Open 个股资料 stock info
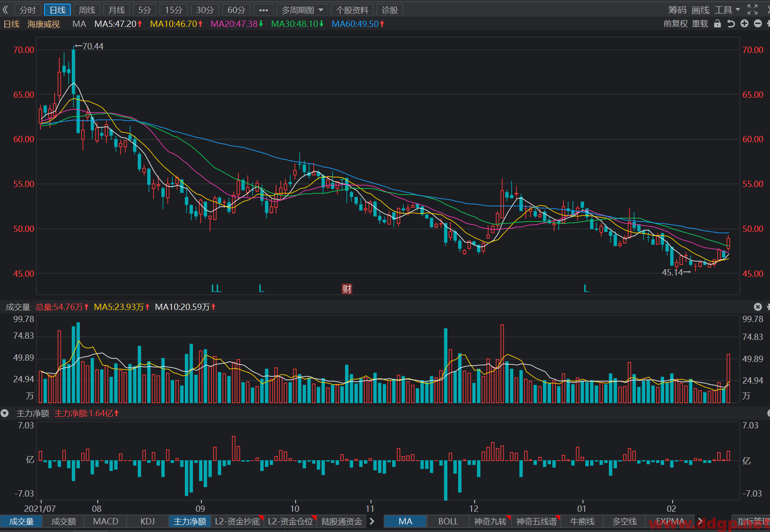Screen dimensions: 770x532 coord(352,10)
